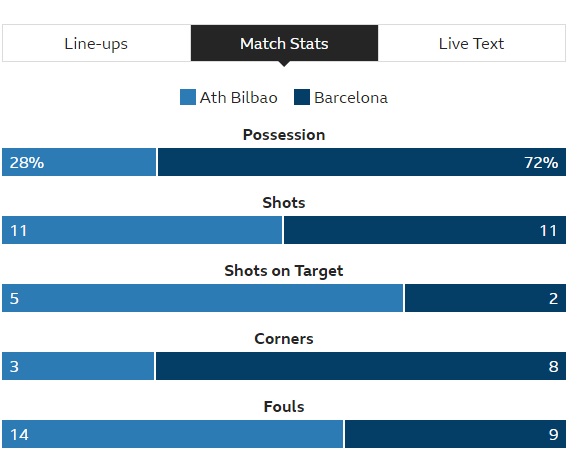Click the Barcelona 8 corners bar

pos(361,366)
